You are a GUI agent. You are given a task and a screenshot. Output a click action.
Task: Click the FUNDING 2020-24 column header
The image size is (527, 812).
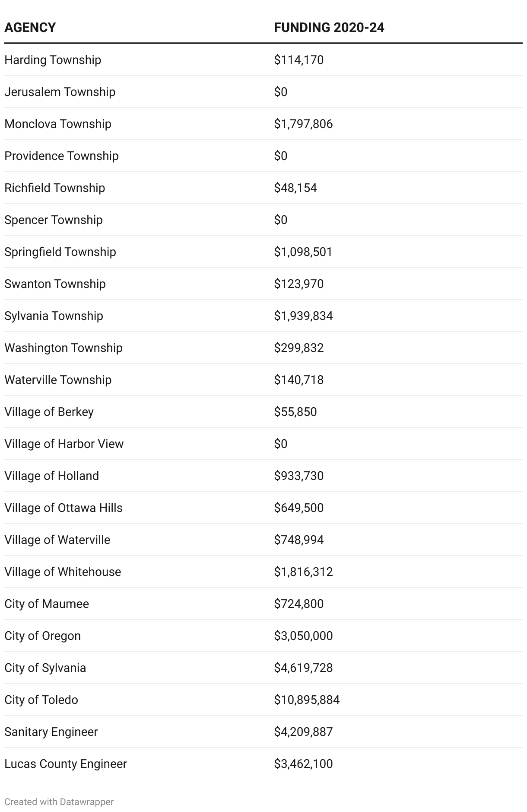coord(329,28)
